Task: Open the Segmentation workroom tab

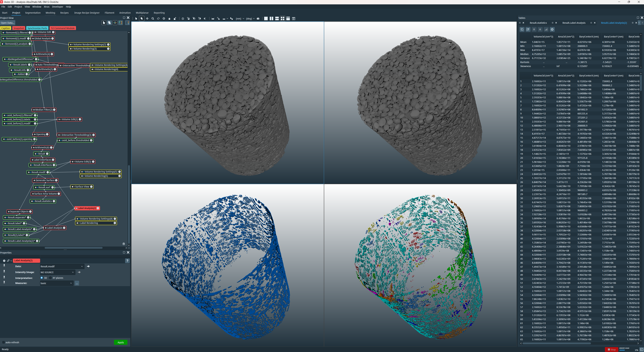Action: click(33, 13)
